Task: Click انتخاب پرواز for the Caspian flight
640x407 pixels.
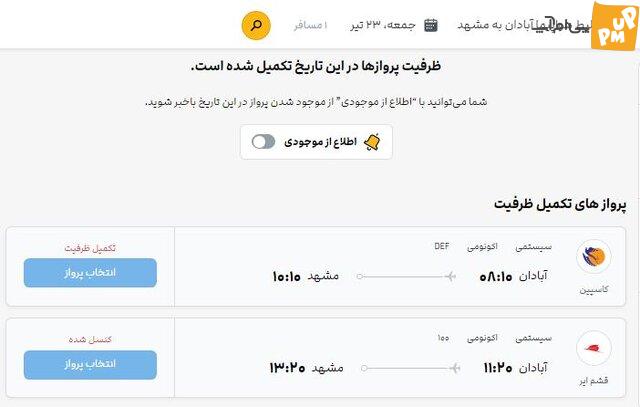Action: [90, 273]
